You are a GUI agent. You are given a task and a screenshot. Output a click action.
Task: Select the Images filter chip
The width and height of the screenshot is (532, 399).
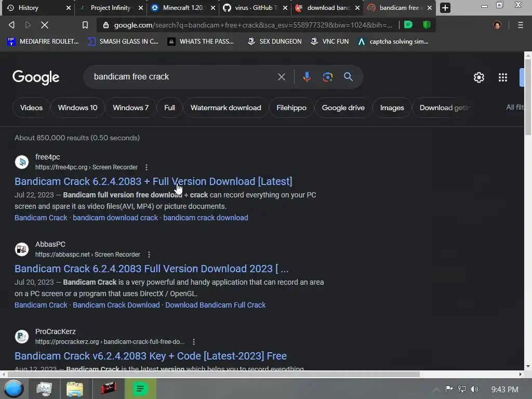[x=392, y=108]
